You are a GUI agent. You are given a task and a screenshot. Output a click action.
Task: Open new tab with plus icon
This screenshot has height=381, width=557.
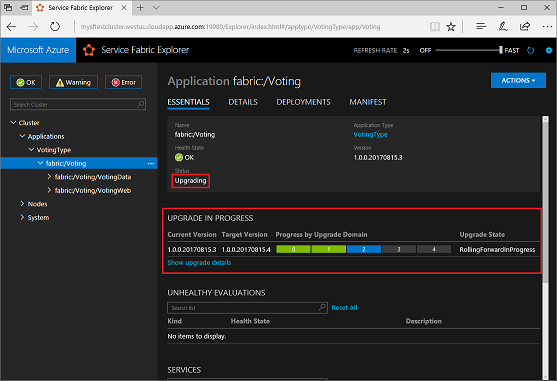coord(140,7)
